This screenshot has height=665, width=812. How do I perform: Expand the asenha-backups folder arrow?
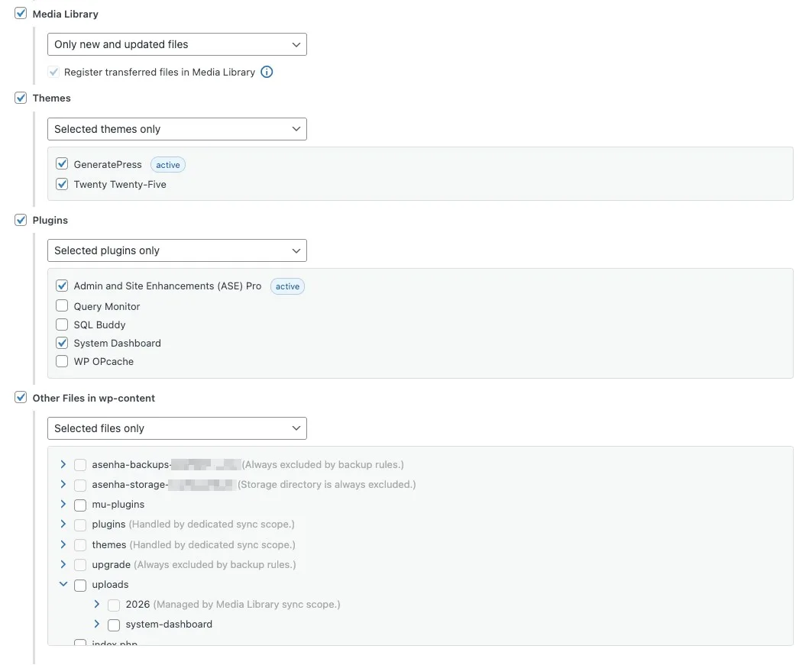tap(63, 464)
